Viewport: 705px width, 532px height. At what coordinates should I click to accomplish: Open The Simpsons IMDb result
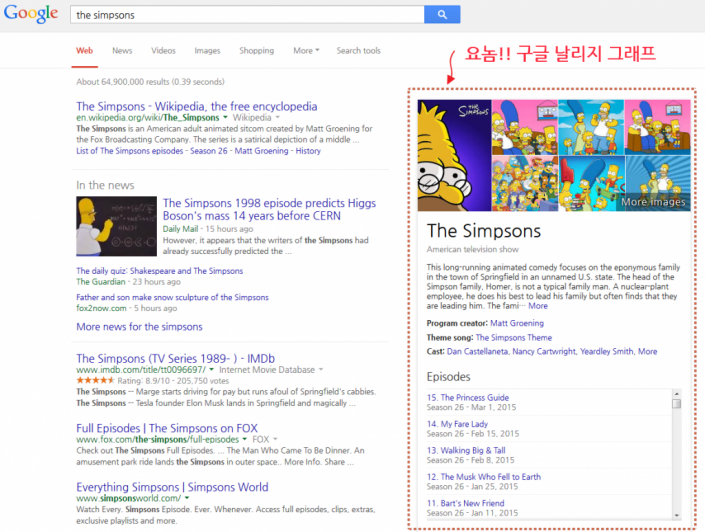coord(175,358)
